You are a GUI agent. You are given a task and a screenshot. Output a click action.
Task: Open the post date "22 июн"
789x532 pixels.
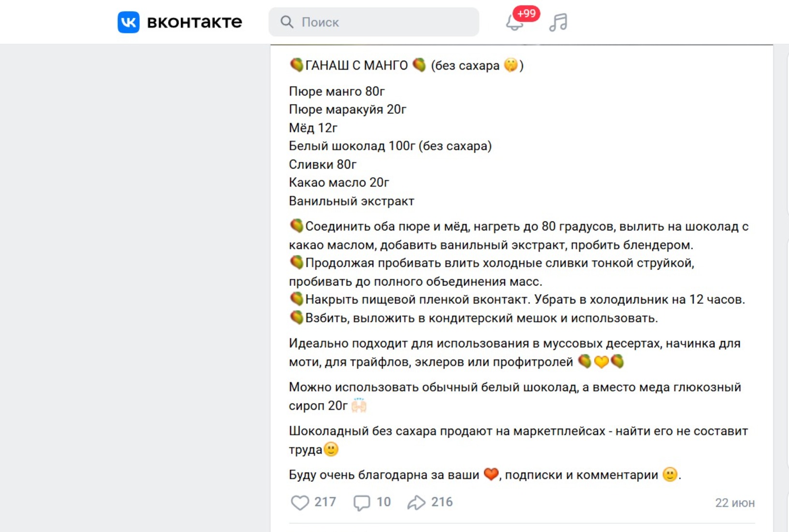pyautogui.click(x=734, y=503)
